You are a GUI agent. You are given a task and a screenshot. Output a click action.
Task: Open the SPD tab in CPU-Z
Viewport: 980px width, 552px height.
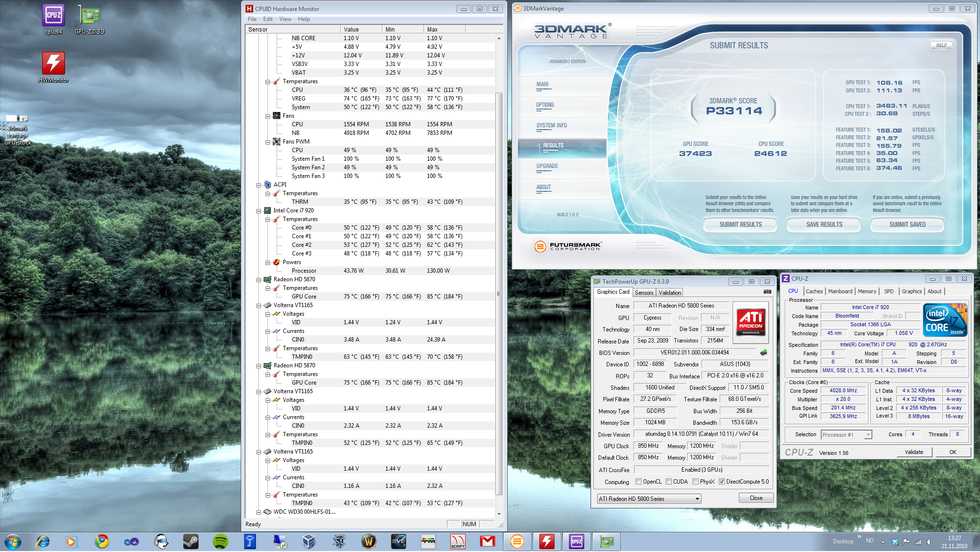[x=889, y=291]
